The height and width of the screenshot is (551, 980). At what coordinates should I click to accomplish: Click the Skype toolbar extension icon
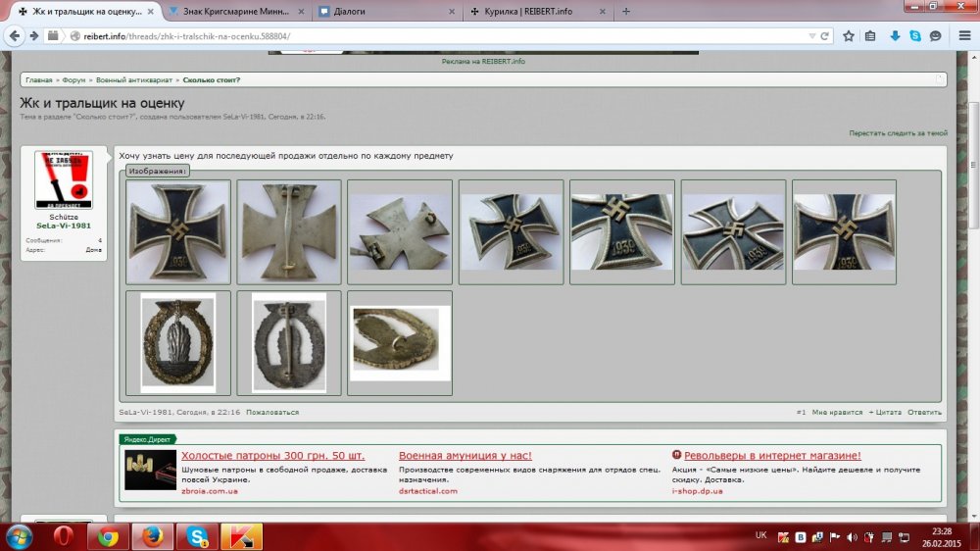[x=915, y=35]
